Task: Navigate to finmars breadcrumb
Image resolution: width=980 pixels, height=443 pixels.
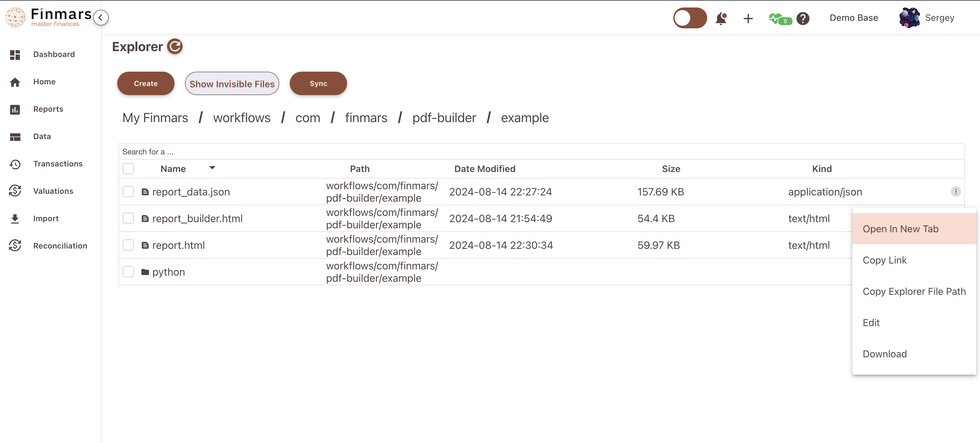Action: click(x=366, y=118)
